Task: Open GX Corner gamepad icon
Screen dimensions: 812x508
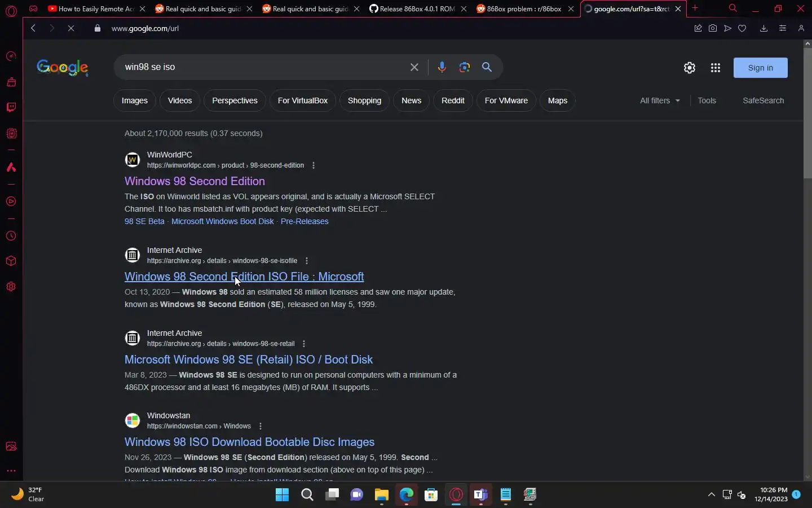Action: tap(34, 8)
